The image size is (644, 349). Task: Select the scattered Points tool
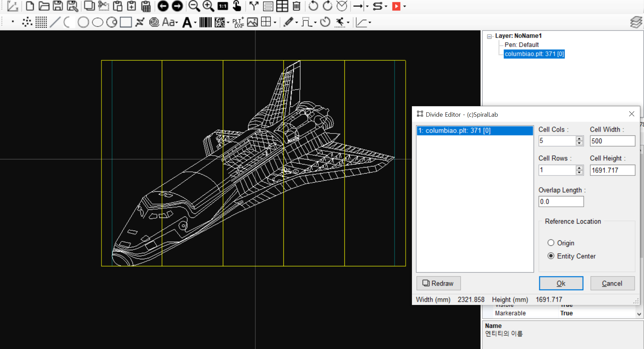coord(27,22)
